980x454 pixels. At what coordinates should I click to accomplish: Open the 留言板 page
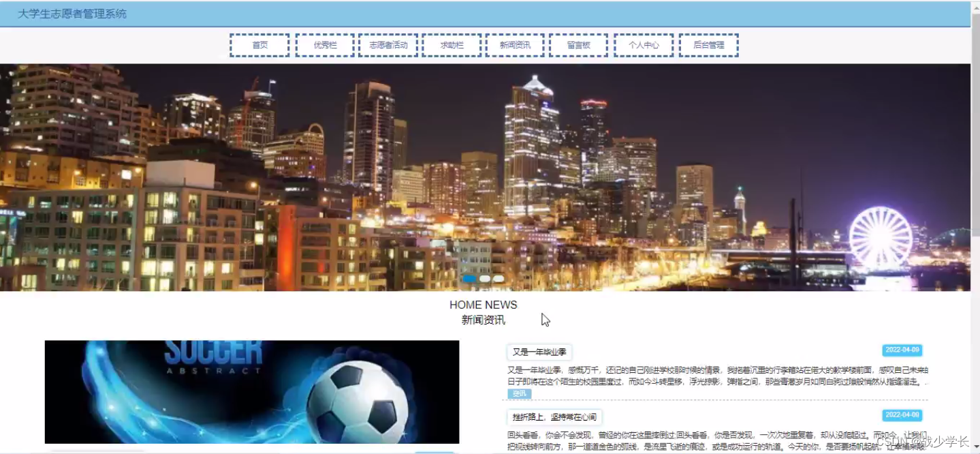578,44
